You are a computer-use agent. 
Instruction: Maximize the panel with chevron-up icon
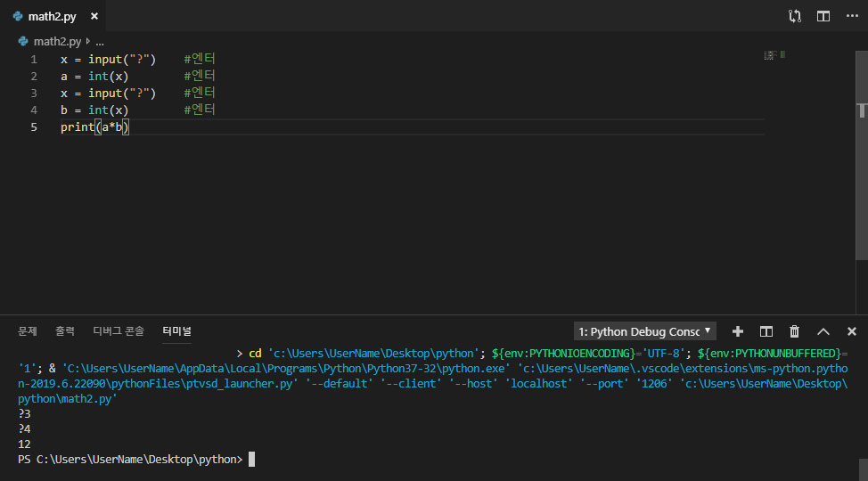(823, 331)
